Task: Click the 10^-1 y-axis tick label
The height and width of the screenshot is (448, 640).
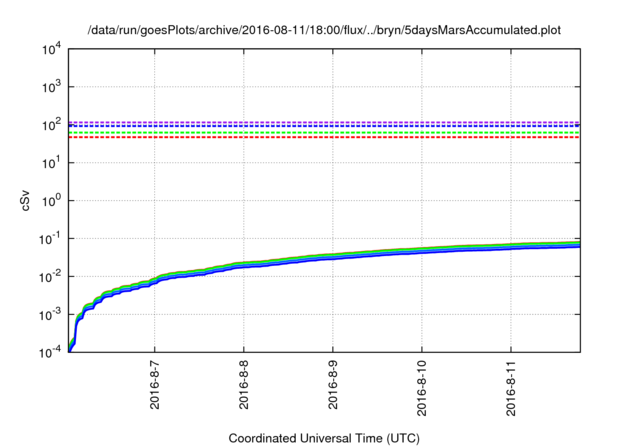Action: [x=49, y=239]
